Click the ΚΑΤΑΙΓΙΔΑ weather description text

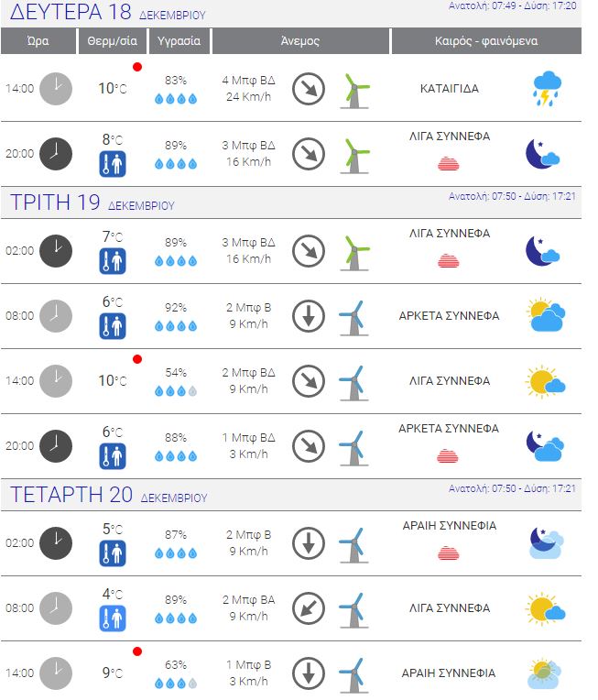pyautogui.click(x=450, y=88)
